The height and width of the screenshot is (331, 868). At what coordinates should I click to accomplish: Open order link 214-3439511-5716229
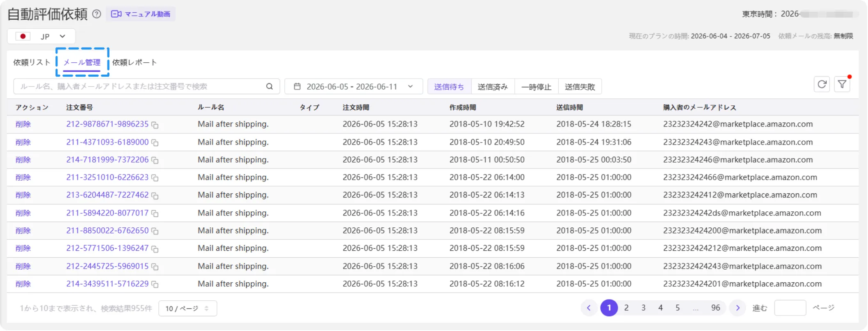tap(107, 284)
